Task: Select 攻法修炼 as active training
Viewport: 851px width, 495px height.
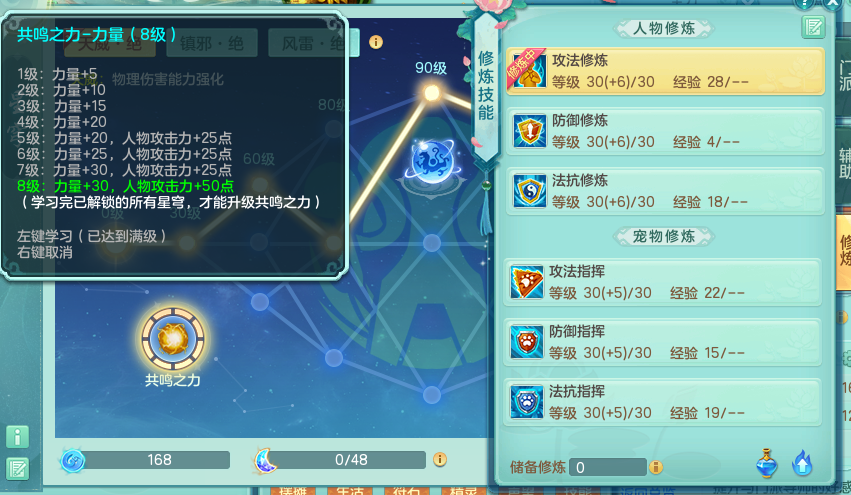Action: [x=665, y=71]
